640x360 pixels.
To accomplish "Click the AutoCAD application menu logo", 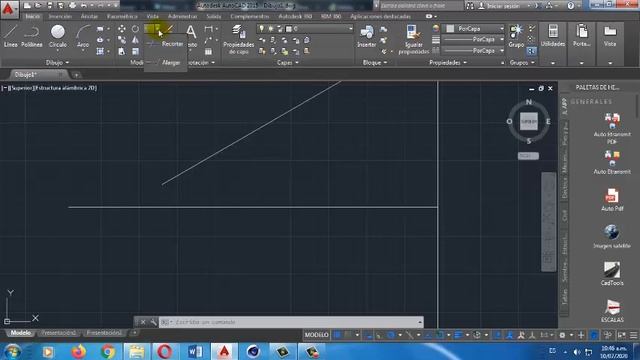I will (x=8, y=9).
